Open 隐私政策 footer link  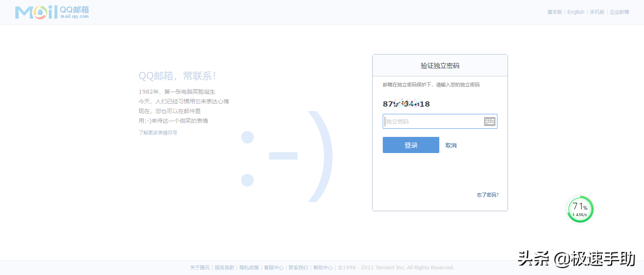click(x=249, y=268)
